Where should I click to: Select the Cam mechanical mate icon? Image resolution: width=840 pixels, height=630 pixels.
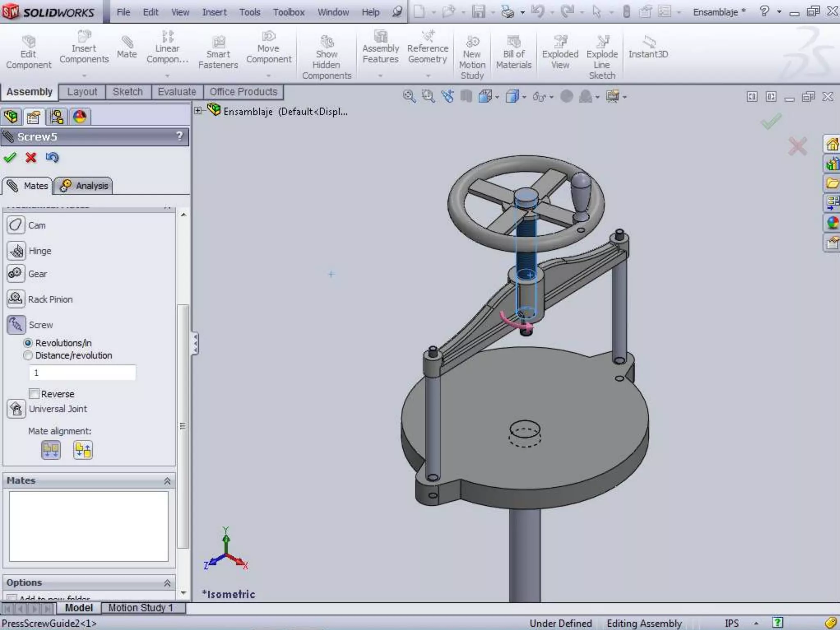[16, 225]
